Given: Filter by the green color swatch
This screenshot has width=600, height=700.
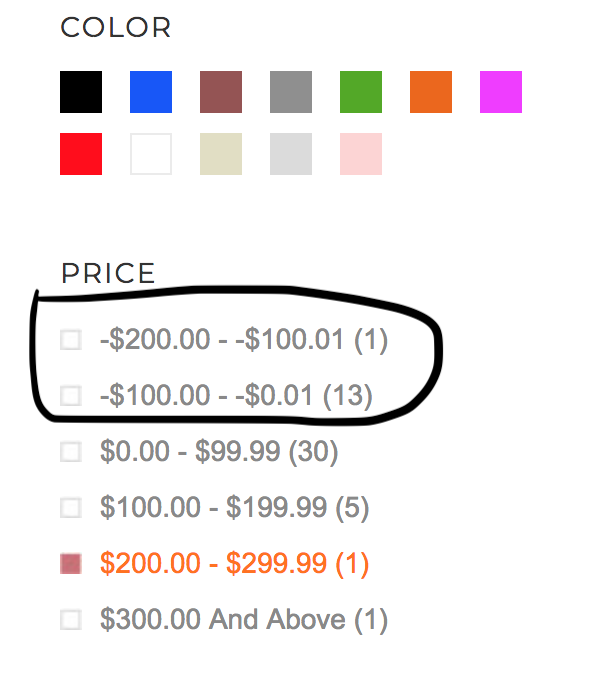Looking at the screenshot, I should (361, 92).
